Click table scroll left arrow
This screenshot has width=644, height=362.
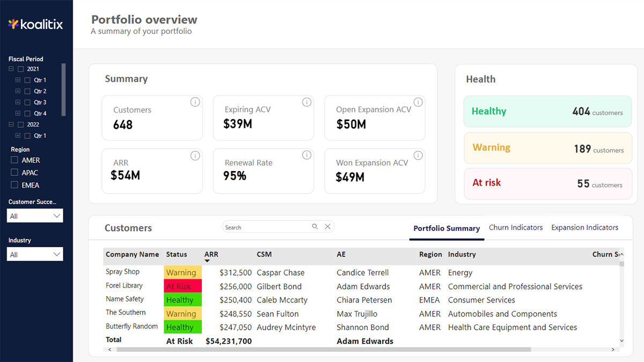coord(109,349)
